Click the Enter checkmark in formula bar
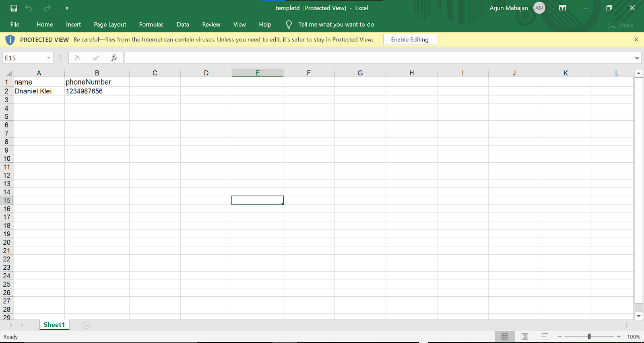Viewport: 644px width, 343px height. [x=96, y=58]
